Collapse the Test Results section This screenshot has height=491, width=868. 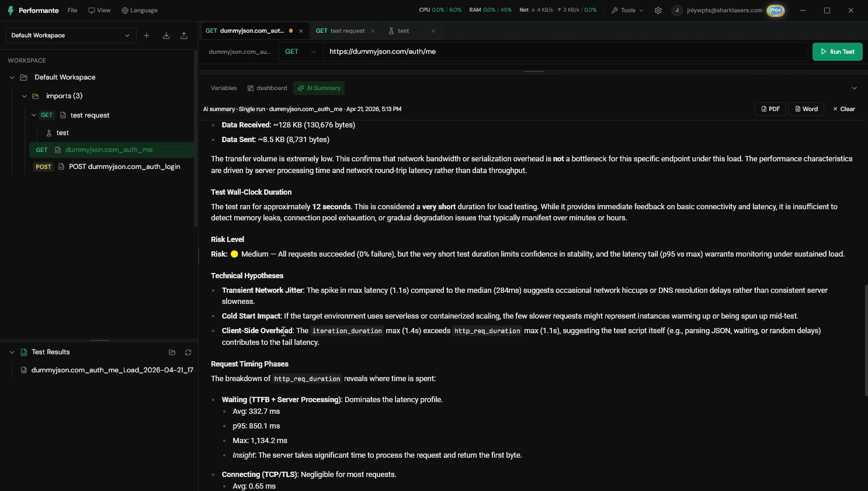coord(12,352)
